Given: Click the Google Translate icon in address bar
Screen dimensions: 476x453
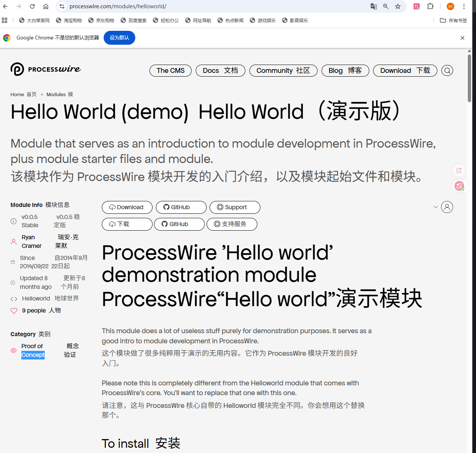Looking at the screenshot, I should click(x=373, y=6).
